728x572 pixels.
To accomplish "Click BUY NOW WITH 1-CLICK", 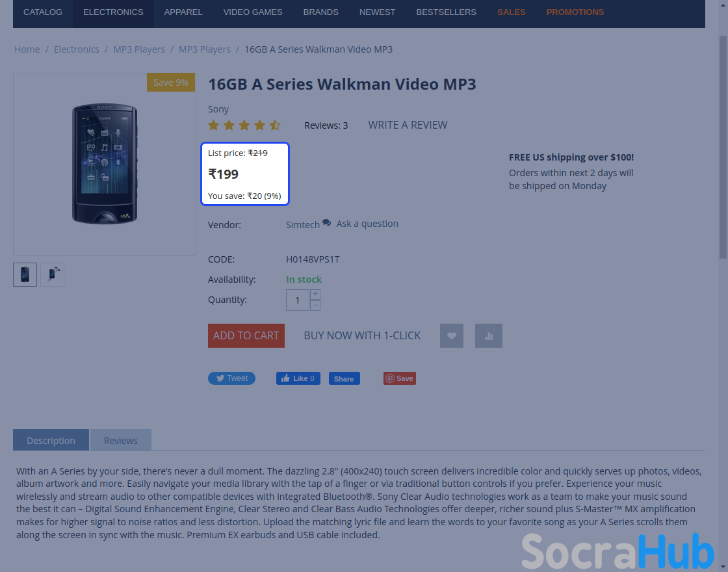I will click(362, 335).
